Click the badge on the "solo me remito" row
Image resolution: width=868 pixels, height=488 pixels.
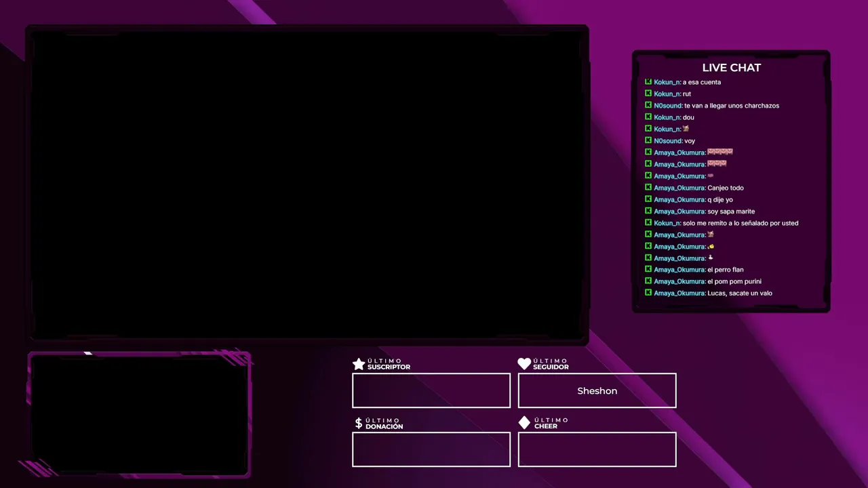648,222
